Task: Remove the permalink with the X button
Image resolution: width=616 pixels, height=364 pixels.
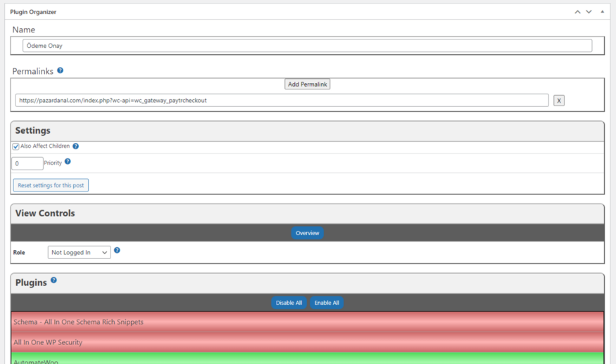Action: tap(559, 101)
